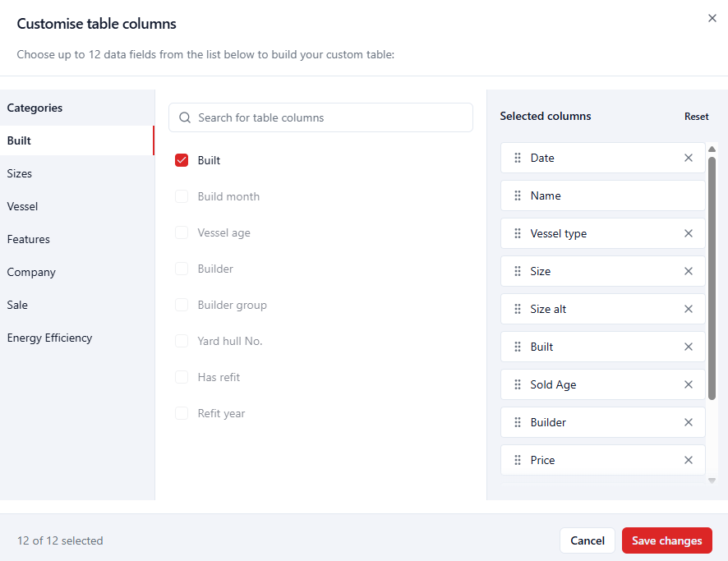This screenshot has height=561, width=728.
Task: Reset the selected columns
Action: tap(696, 117)
